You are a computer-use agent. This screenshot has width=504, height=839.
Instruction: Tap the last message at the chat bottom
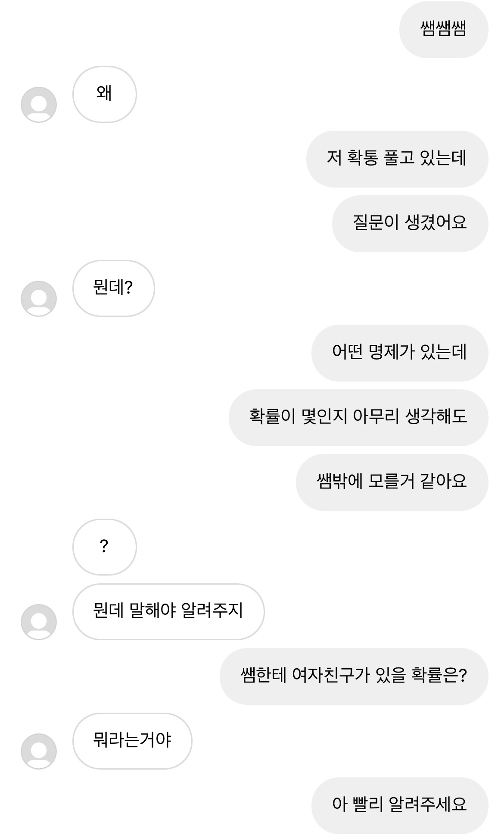tap(399, 806)
